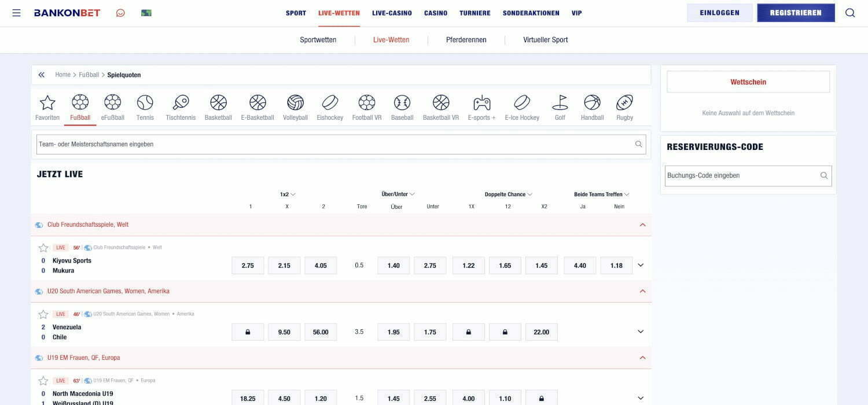
Task: Open SPORT in main navigation
Action: coord(296,13)
